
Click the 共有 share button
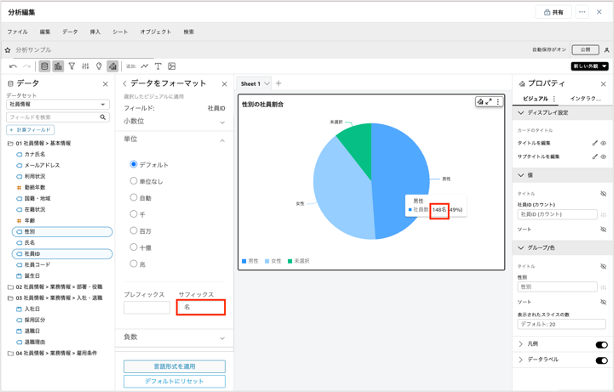(x=553, y=12)
